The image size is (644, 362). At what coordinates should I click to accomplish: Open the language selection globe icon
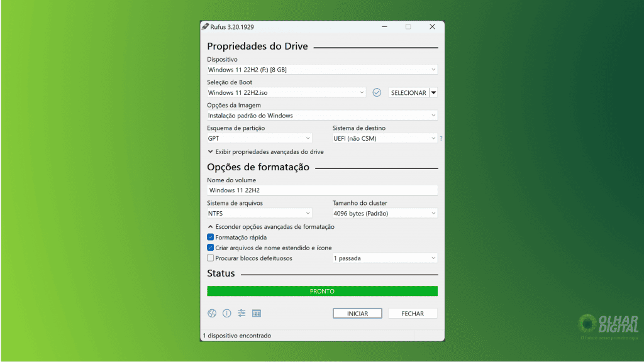click(x=212, y=313)
